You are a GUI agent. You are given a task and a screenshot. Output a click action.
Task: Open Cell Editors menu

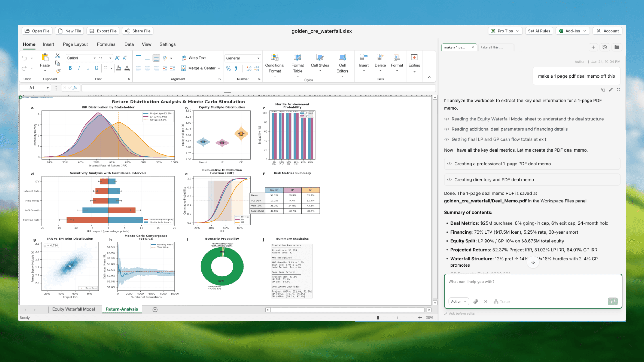(342, 65)
